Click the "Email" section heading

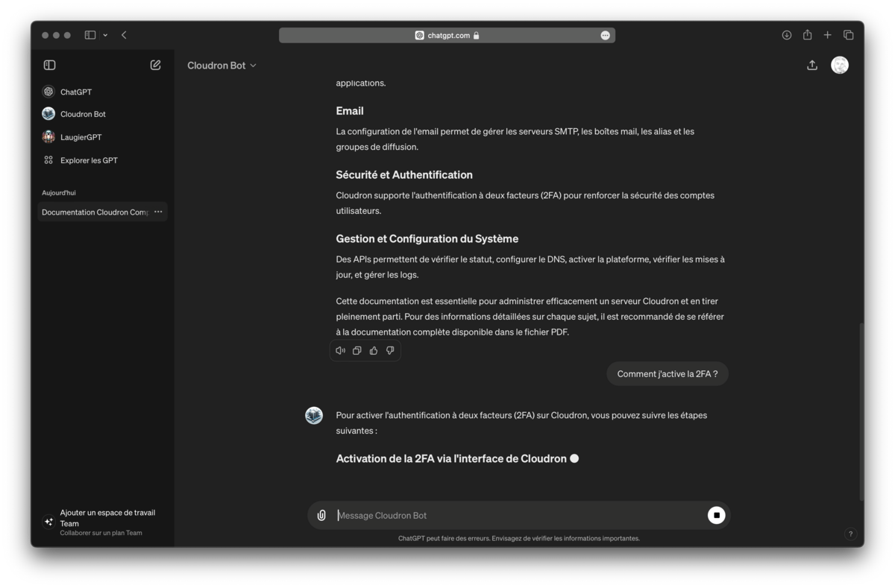pos(350,111)
